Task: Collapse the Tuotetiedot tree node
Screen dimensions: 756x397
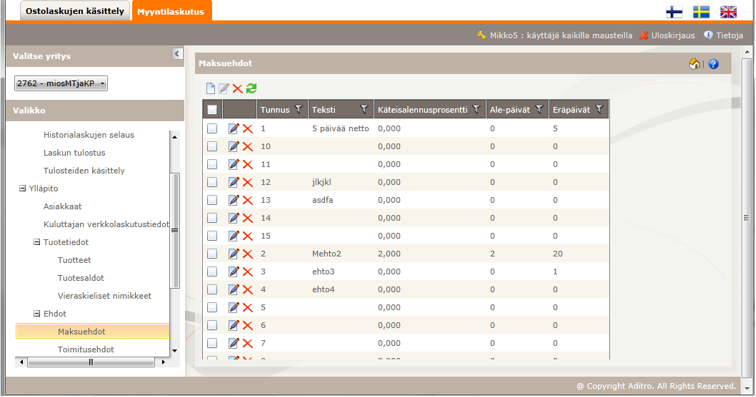Action: 37,242
